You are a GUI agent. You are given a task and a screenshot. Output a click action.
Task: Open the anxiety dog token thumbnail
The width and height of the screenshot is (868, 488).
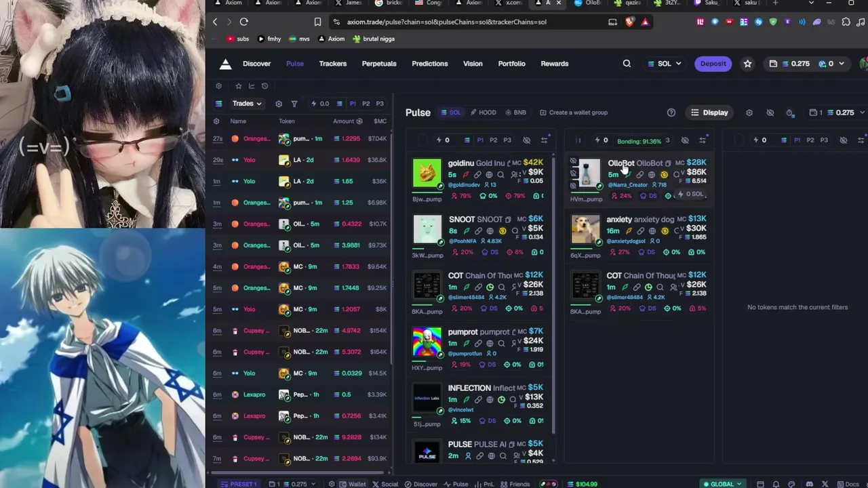pos(585,230)
